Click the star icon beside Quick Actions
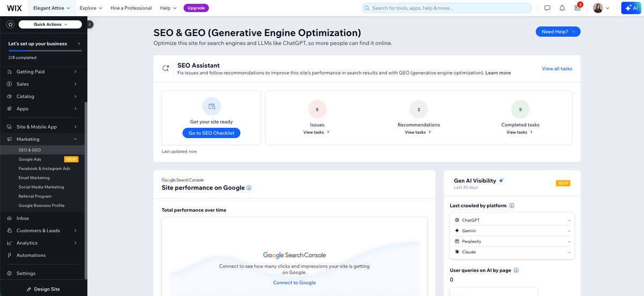 point(10,24)
